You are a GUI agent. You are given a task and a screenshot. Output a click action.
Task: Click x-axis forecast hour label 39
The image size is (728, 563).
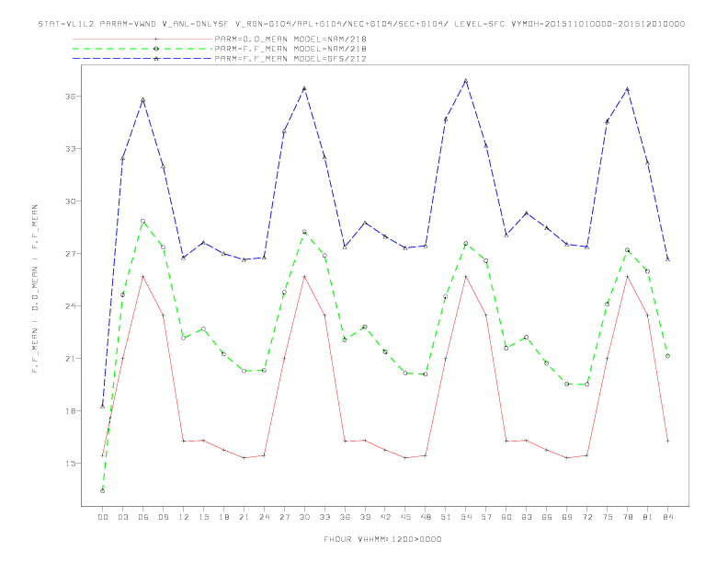coord(365,517)
